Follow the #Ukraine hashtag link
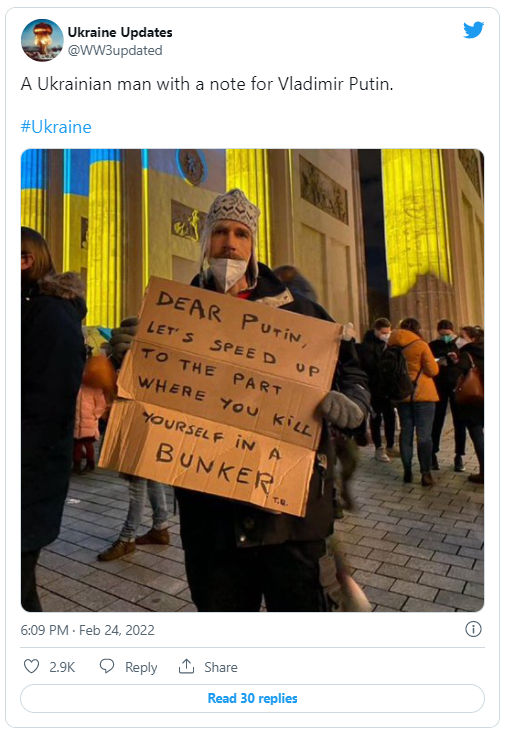The width and height of the screenshot is (511, 741). tap(56, 127)
